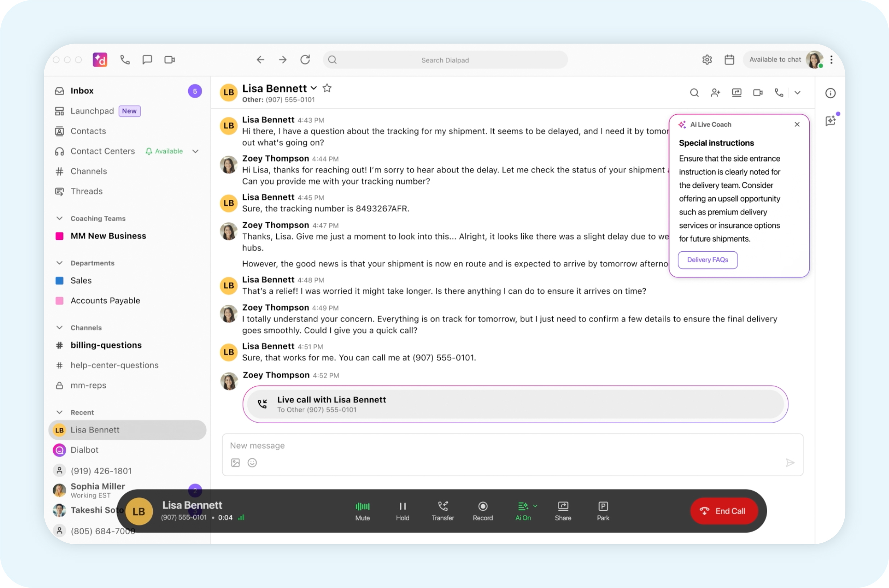Expand Ai options chevron in call bar
This screenshot has width=889, height=588.
point(535,506)
